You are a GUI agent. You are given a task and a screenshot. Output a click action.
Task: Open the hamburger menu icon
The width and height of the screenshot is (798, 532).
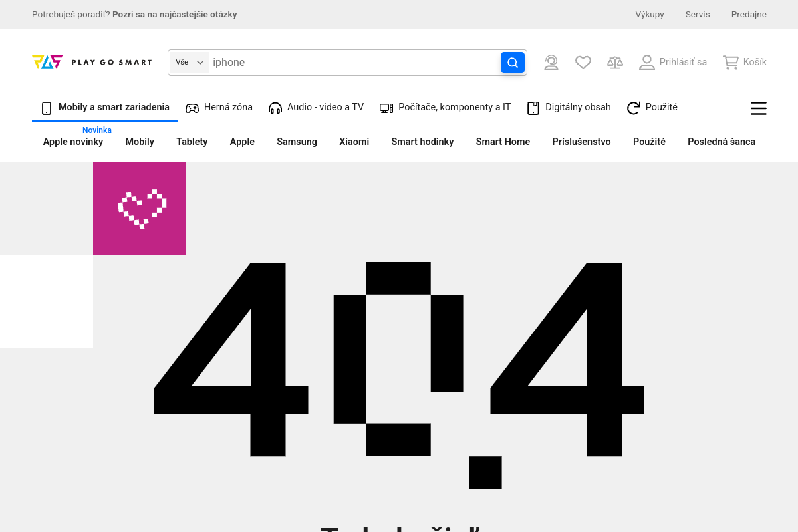click(x=759, y=108)
